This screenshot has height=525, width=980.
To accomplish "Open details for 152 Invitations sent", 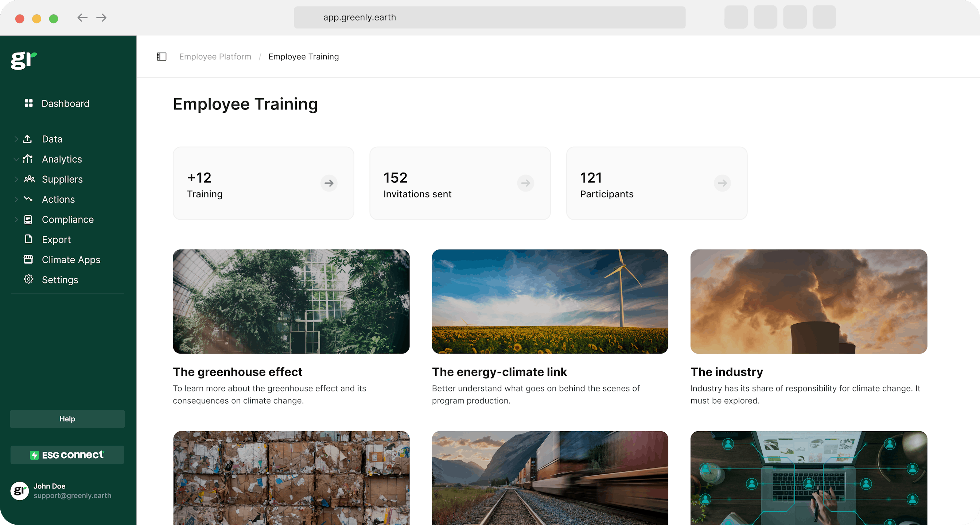I will [x=525, y=183].
